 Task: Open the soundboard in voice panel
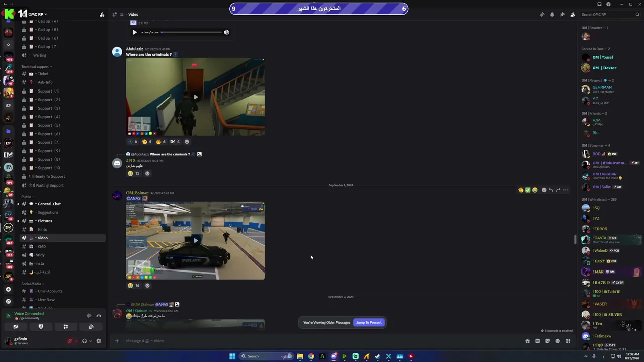pyautogui.click(x=91, y=327)
